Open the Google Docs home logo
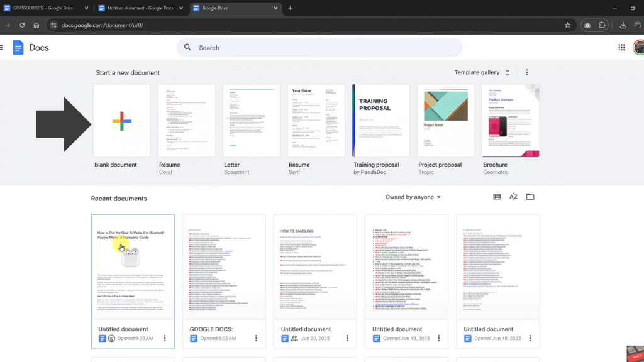The image size is (644, 362). point(18,48)
